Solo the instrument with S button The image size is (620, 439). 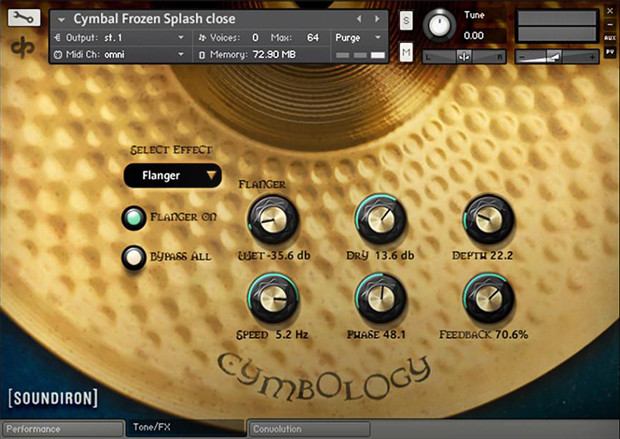point(406,20)
